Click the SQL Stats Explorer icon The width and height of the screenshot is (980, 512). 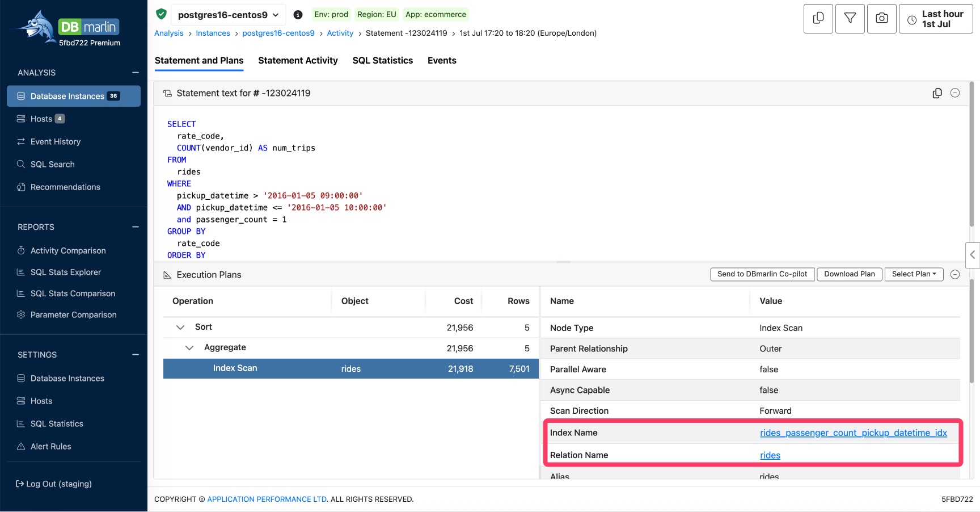point(21,272)
